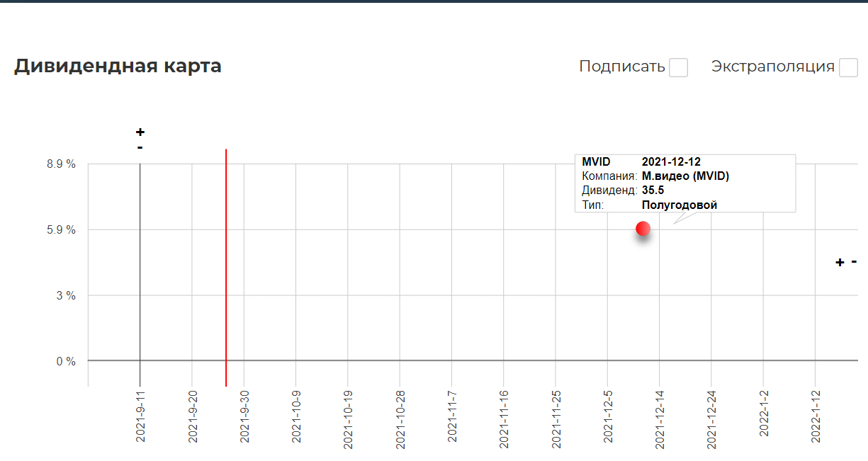Click the red vertical date line

226,268
